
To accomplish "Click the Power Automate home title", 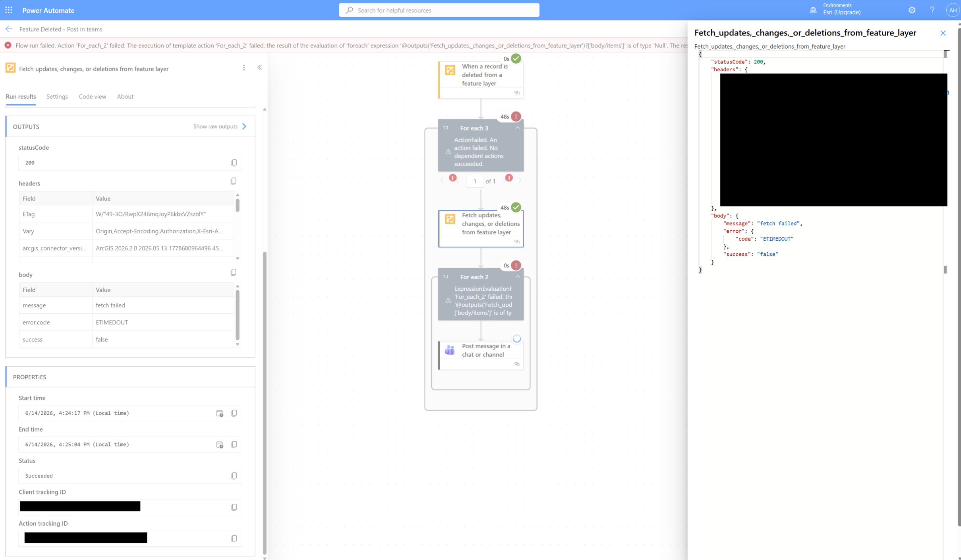I will (48, 10).
